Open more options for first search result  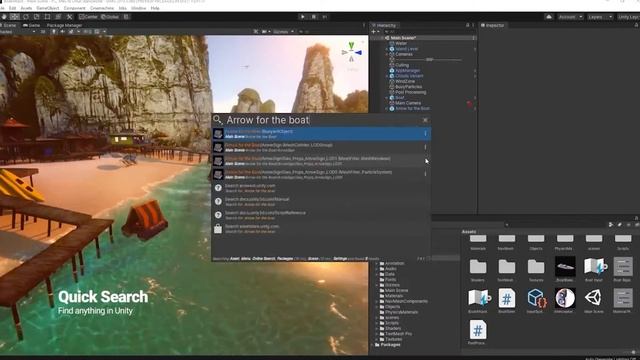(425, 133)
